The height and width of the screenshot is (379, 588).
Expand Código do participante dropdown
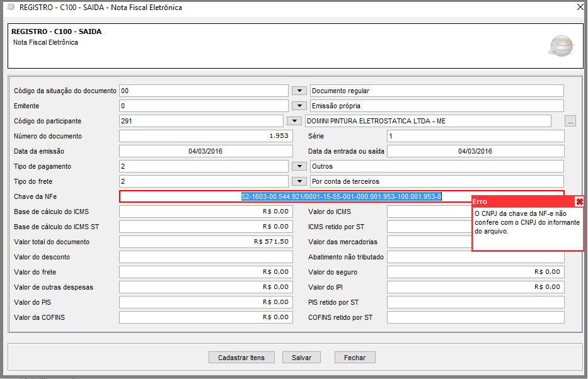pos(294,121)
